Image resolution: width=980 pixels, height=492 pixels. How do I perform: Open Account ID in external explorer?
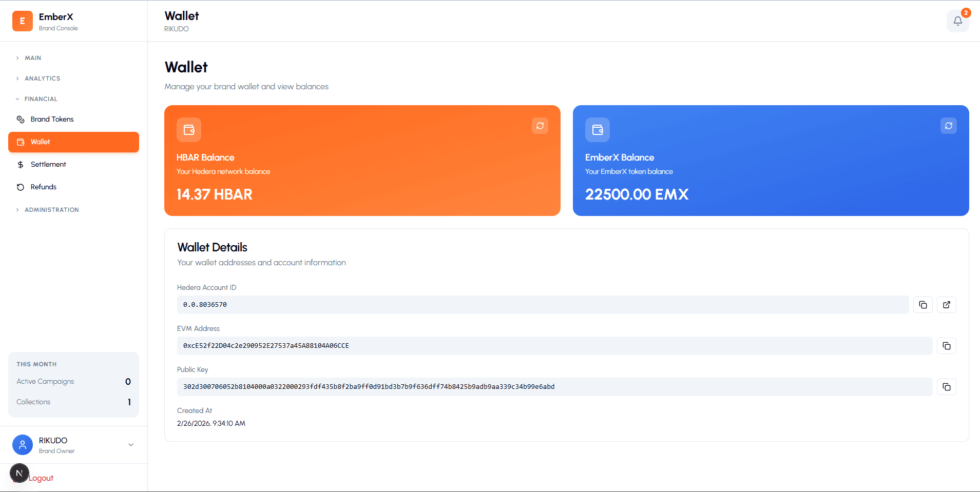(946, 304)
